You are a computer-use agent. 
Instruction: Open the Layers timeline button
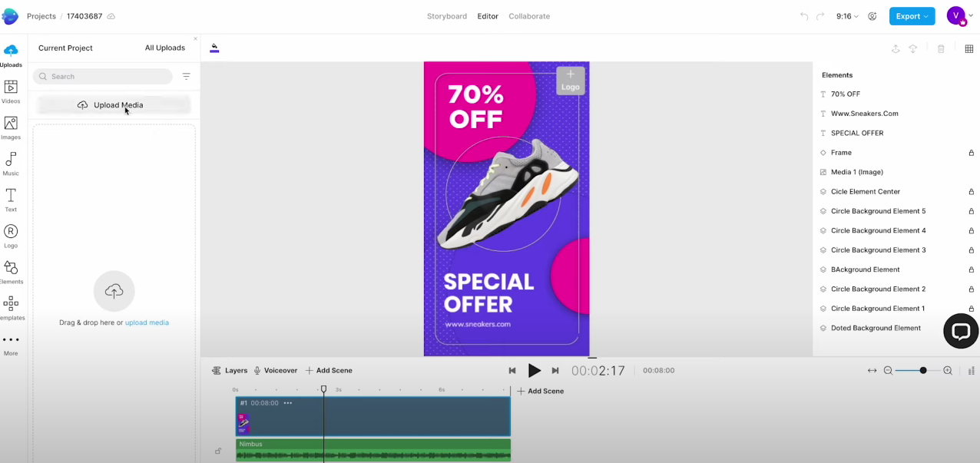(230, 371)
